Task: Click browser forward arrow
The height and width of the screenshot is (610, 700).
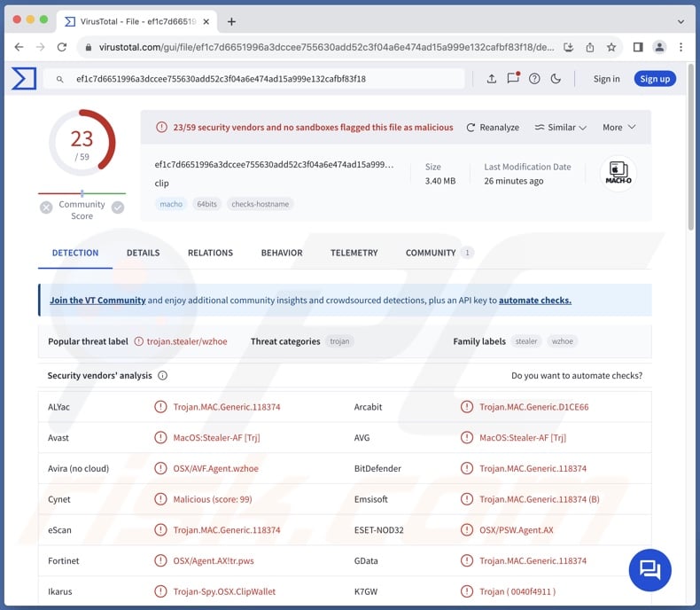Action: coord(40,47)
